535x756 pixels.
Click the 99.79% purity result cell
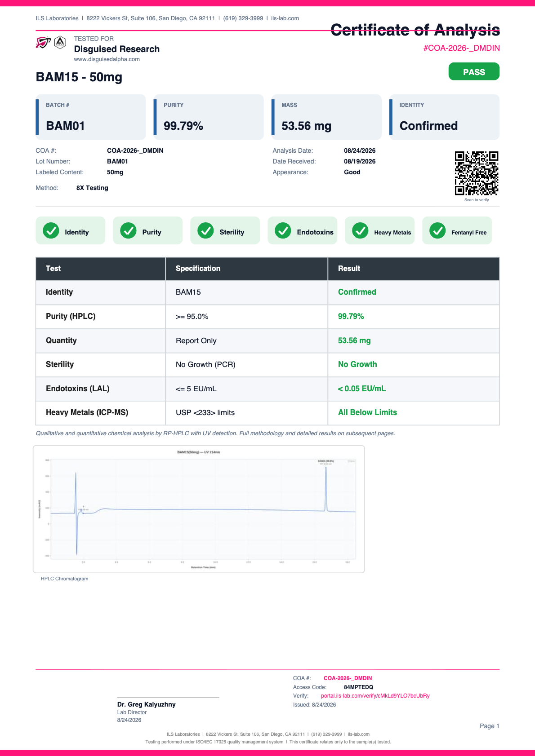[x=414, y=317]
